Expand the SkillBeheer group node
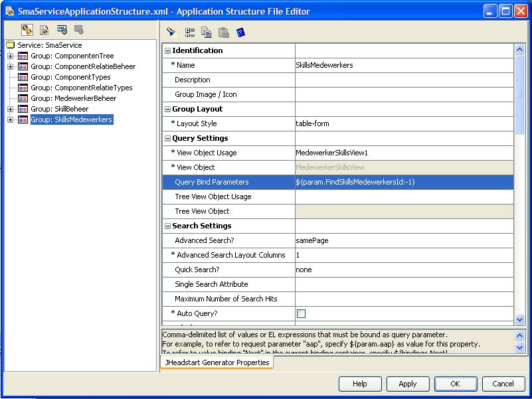The image size is (532, 399). [11, 109]
